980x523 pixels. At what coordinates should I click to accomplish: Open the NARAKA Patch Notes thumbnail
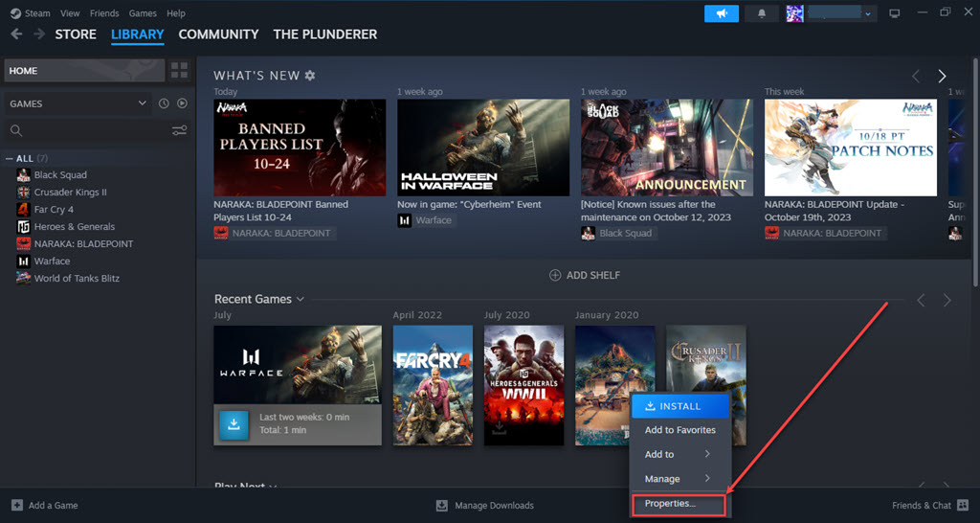pyautogui.click(x=851, y=148)
